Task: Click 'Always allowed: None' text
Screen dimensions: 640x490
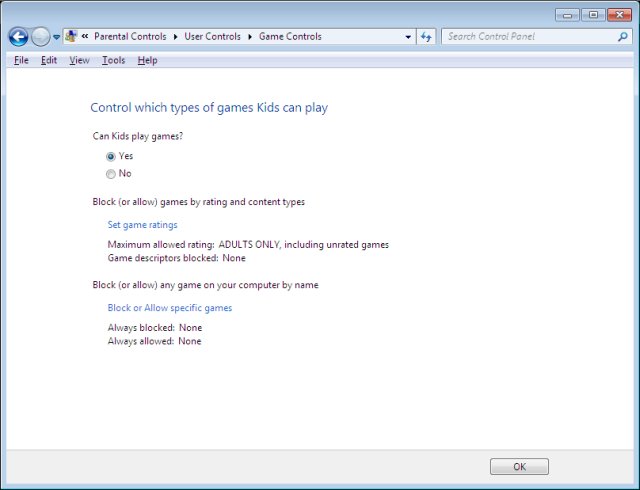Action: (x=154, y=341)
